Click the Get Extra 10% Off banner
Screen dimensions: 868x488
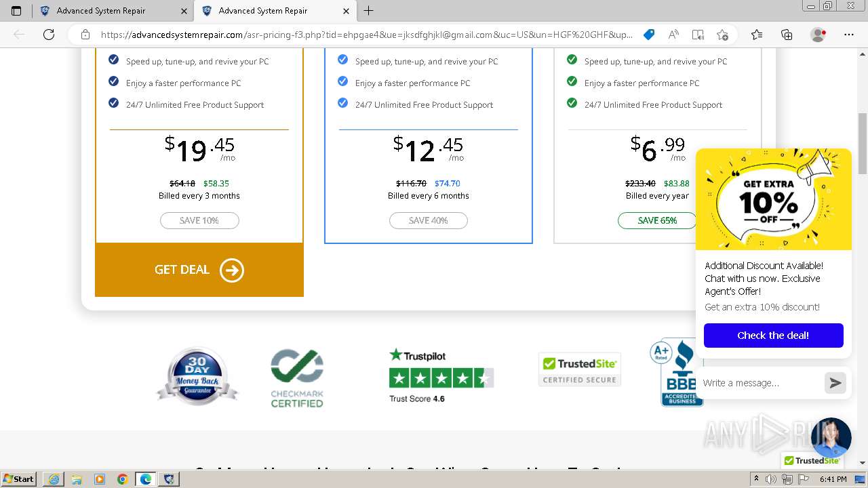point(774,199)
